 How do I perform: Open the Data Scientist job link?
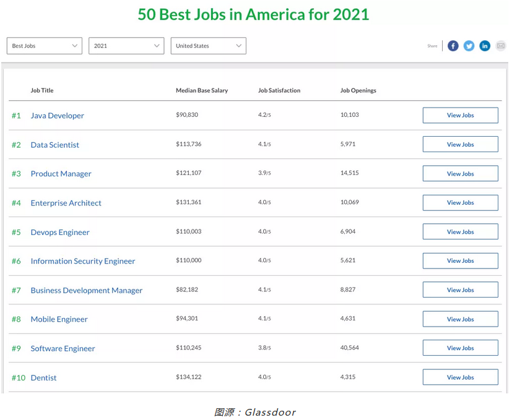[x=55, y=145]
